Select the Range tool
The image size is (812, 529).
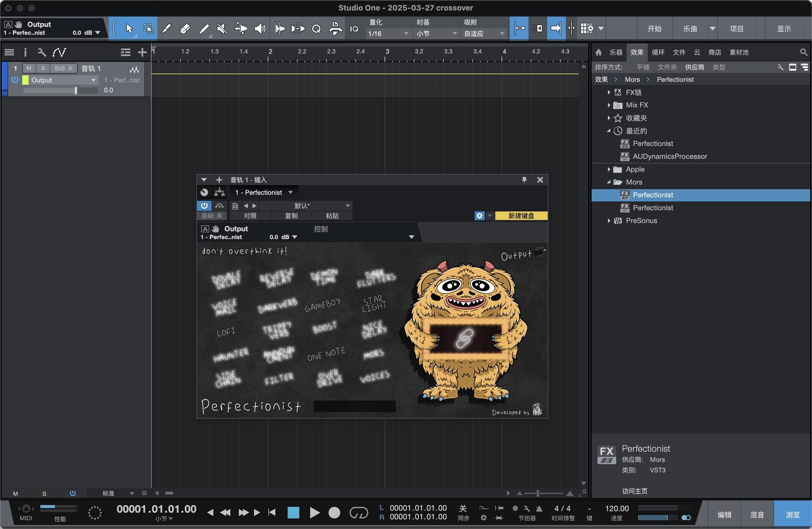point(148,28)
